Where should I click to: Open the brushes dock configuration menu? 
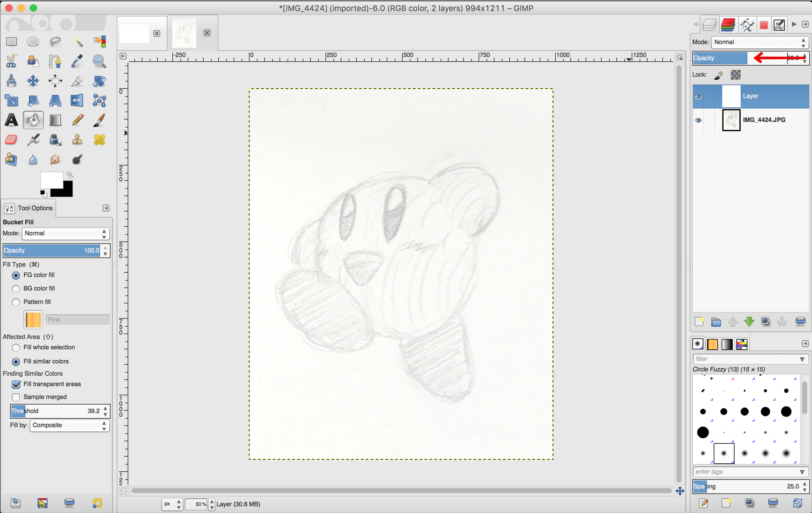[x=805, y=344]
